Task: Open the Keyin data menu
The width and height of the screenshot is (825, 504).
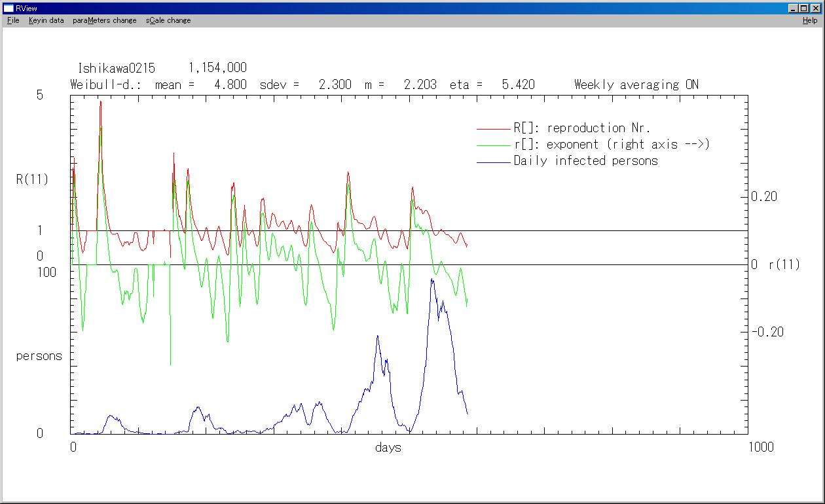Action: [46, 20]
